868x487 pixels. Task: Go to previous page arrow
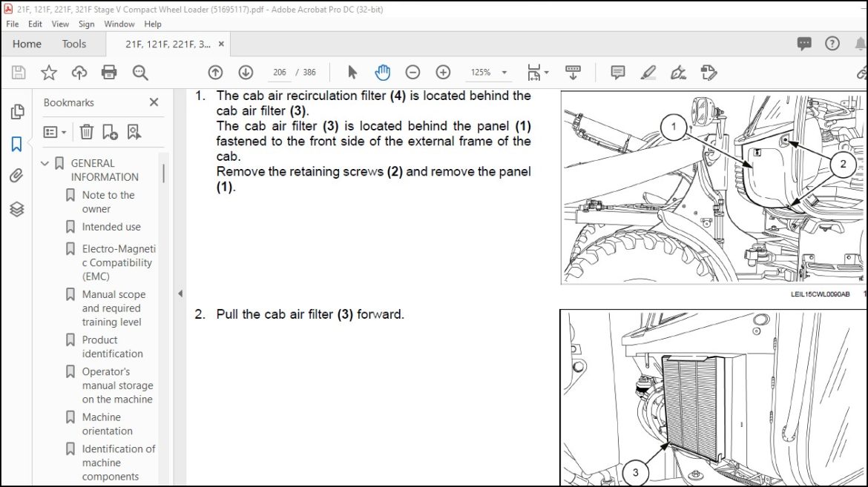(215, 72)
